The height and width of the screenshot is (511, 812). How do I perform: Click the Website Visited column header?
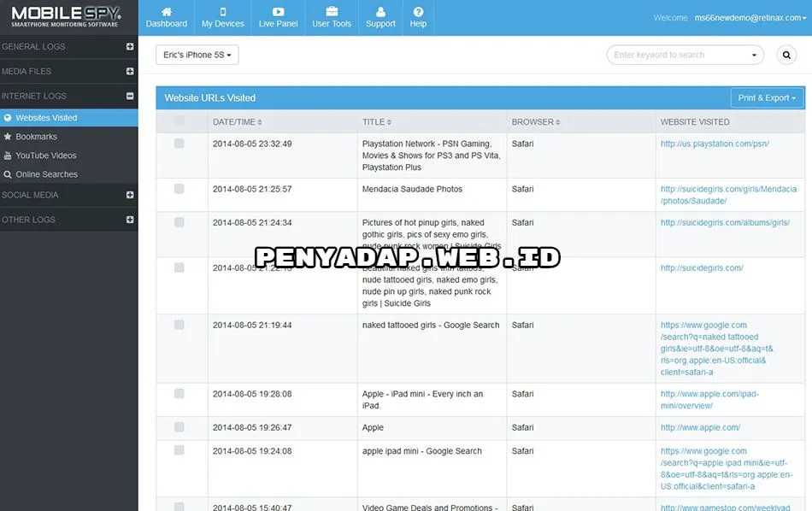click(x=695, y=122)
